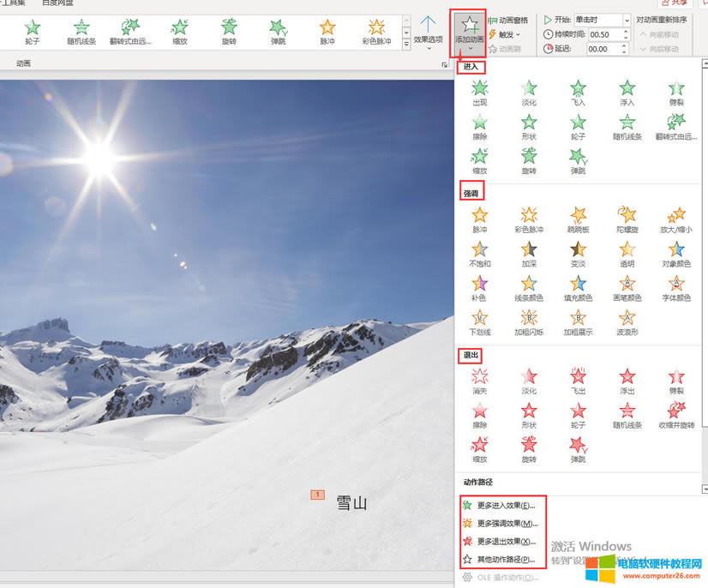Select the 飞入 entrance effect
The height and width of the screenshot is (588, 708).
tap(579, 92)
